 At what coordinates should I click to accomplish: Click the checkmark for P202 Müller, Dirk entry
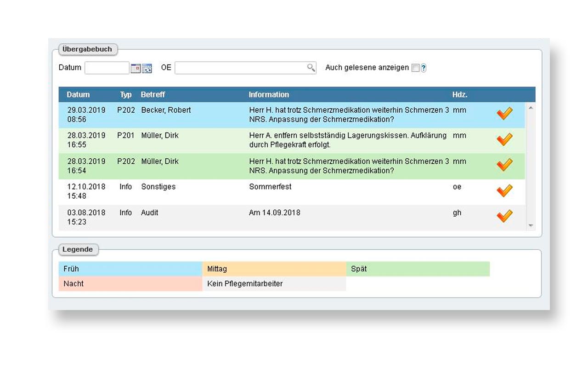pyautogui.click(x=504, y=165)
